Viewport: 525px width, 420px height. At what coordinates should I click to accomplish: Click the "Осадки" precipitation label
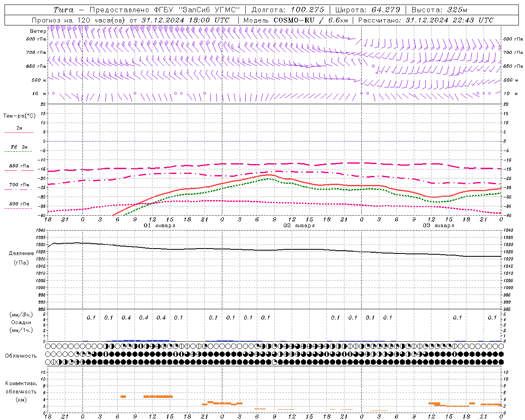pyautogui.click(x=21, y=322)
